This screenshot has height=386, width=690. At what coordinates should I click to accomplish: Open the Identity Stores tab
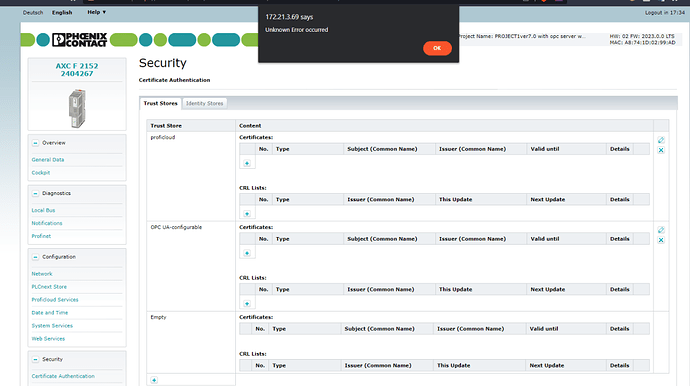(205, 103)
